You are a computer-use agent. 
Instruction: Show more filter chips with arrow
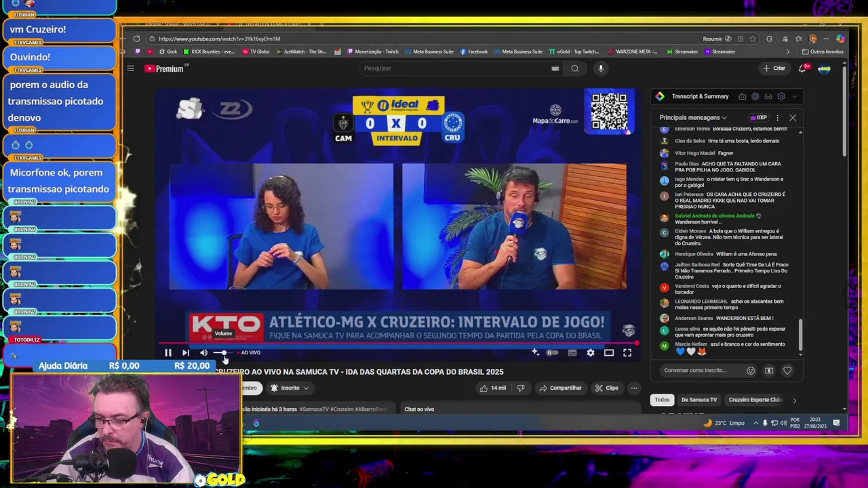[x=794, y=400]
